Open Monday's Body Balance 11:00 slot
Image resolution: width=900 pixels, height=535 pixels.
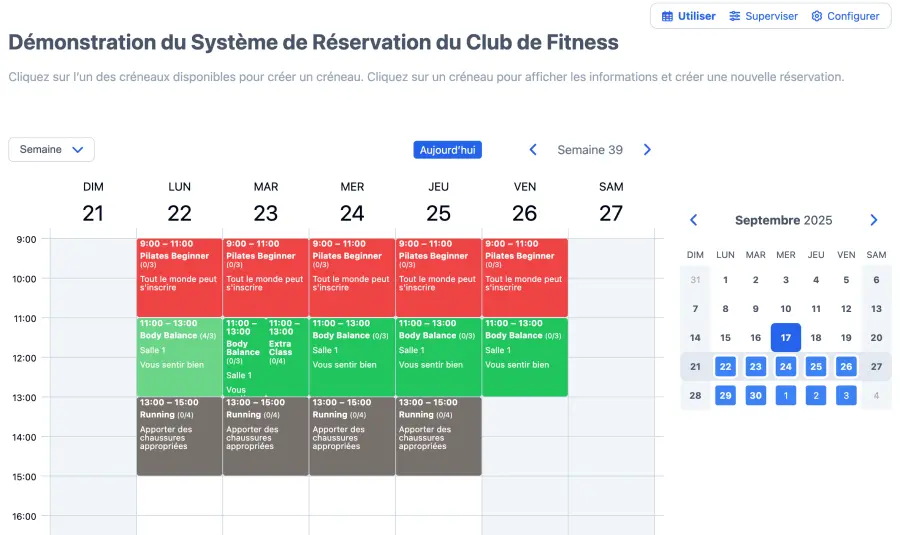(x=179, y=357)
